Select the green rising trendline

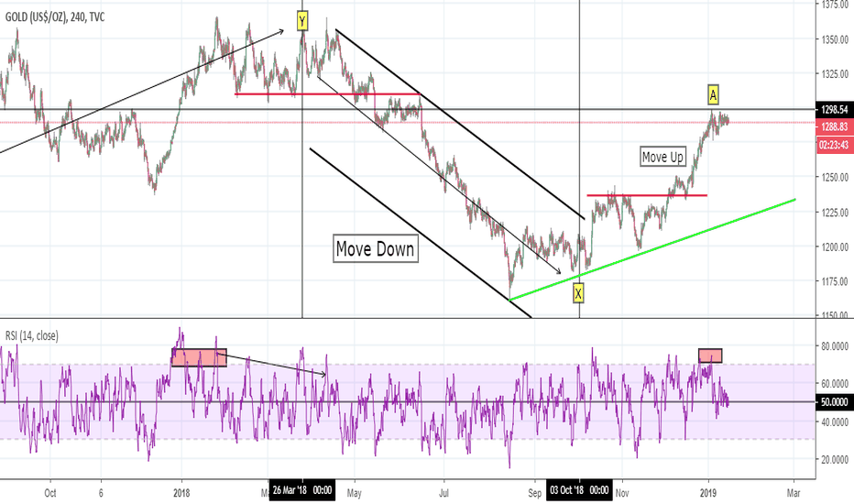[x=651, y=249]
